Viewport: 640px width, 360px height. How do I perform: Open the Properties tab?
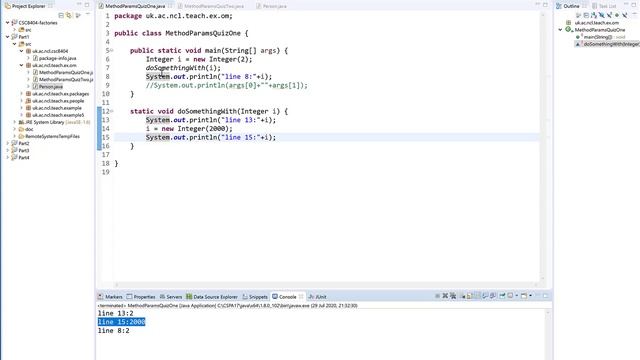[x=141, y=297]
